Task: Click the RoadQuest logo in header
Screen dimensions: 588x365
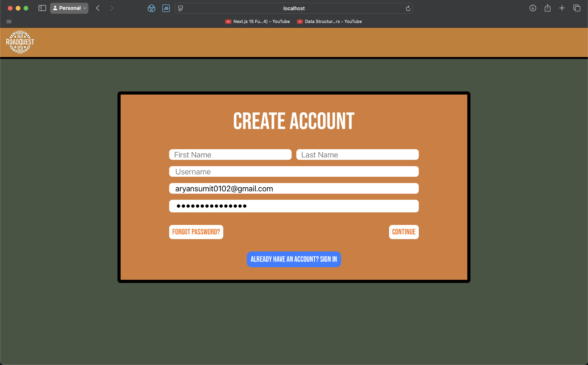Action: coord(20,42)
